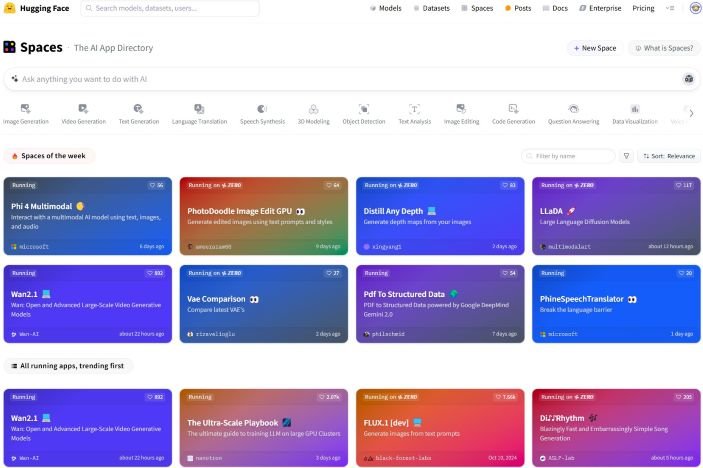Select the Text Generation category icon

coord(138,108)
